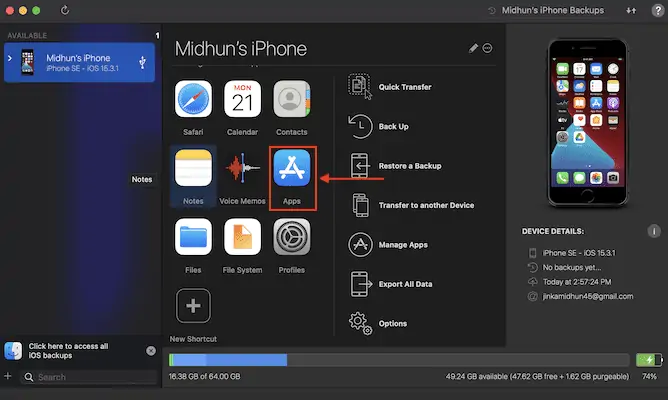Choose Quick Transfer action
The height and width of the screenshot is (400, 668).
tap(404, 87)
